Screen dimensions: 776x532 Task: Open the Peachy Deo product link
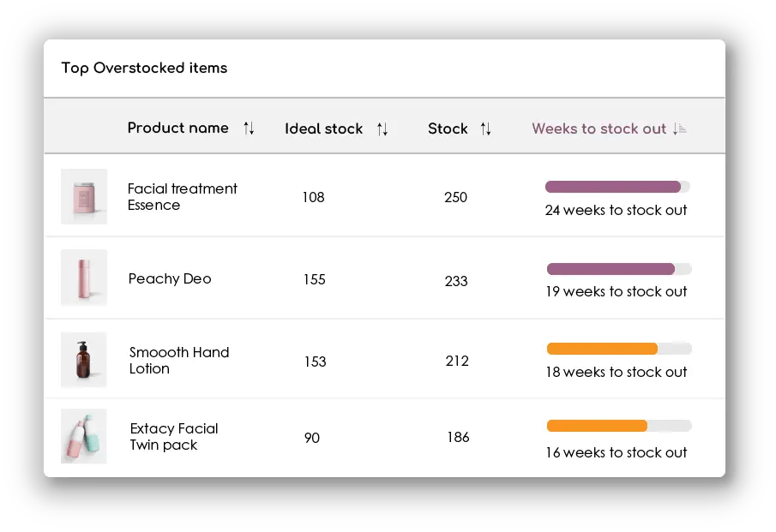(170, 278)
